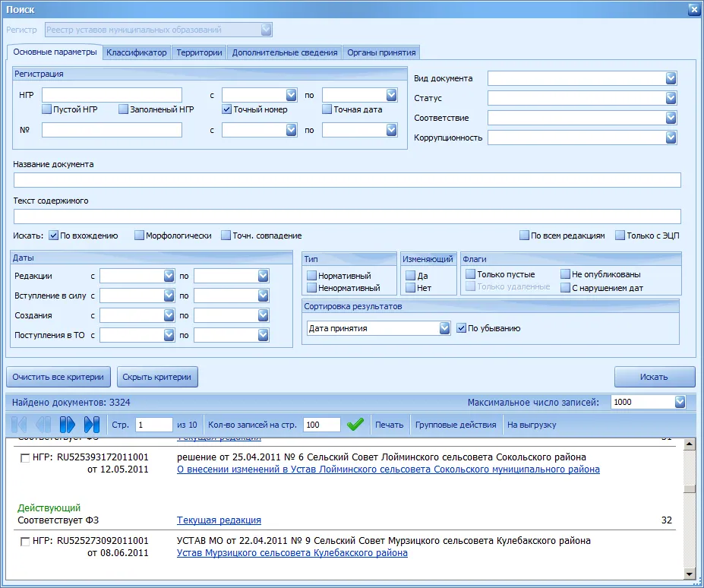Viewport: 704px width, 588px height.
Task: Switch to Классификатор tab
Action: [x=137, y=52]
